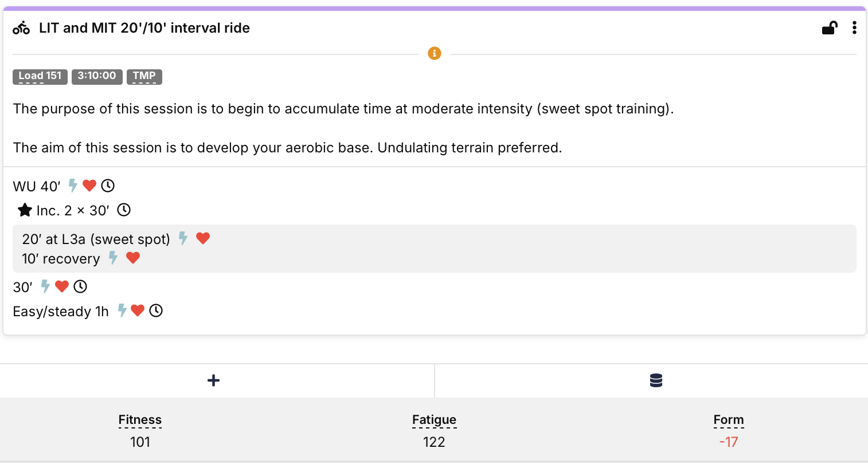Image resolution: width=868 pixels, height=464 pixels.
Task: Click the clock icon beside WU 40′
Action: tap(108, 186)
